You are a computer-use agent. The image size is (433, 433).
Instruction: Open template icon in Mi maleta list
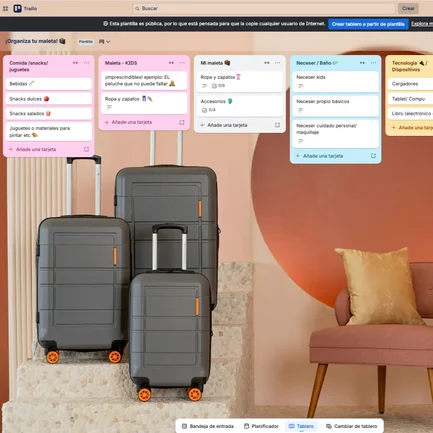click(277, 125)
